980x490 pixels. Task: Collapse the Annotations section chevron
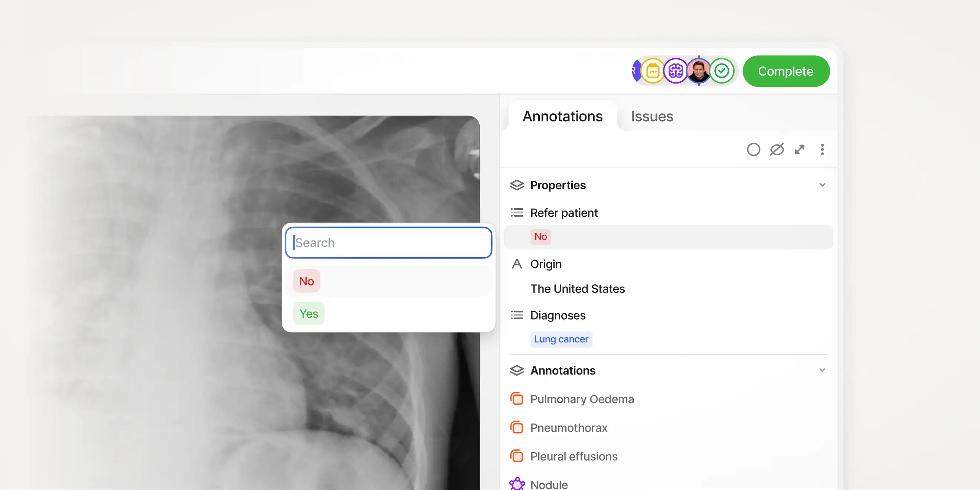[x=822, y=370]
